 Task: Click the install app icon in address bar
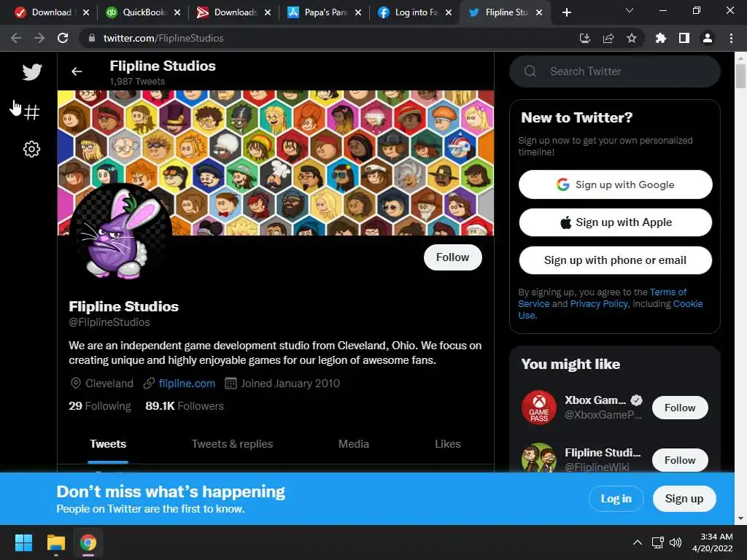tap(585, 38)
